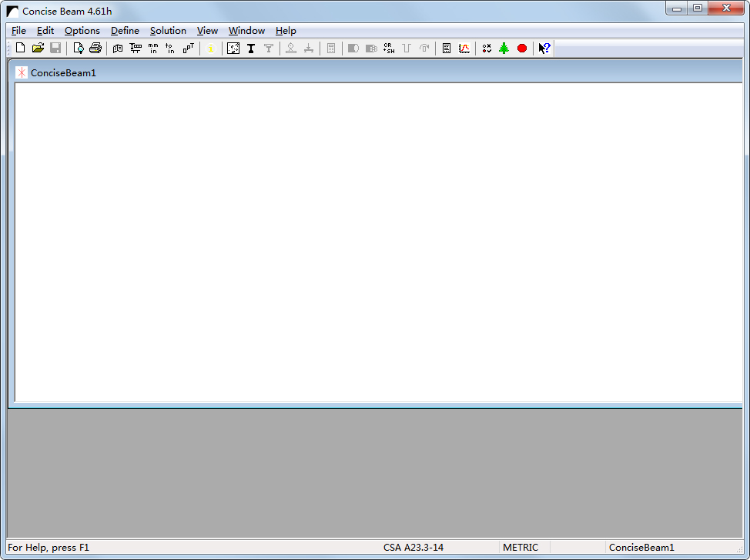750x560 pixels.
Task: Click the check and cross dots icon
Action: 487,48
